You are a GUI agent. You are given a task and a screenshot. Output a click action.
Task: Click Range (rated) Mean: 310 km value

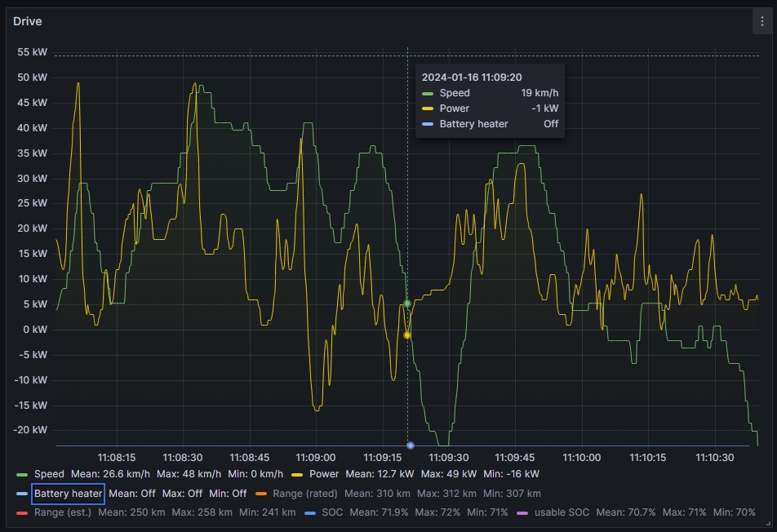coord(377,494)
